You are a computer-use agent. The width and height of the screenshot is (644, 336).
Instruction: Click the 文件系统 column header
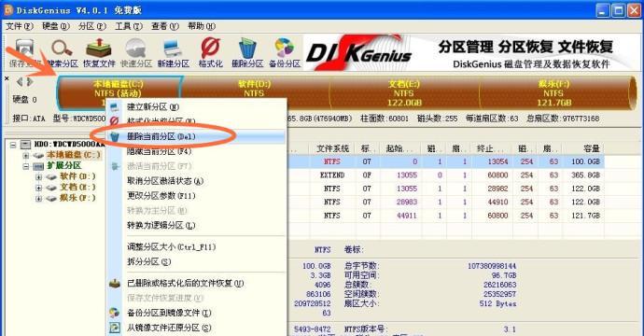332,148
